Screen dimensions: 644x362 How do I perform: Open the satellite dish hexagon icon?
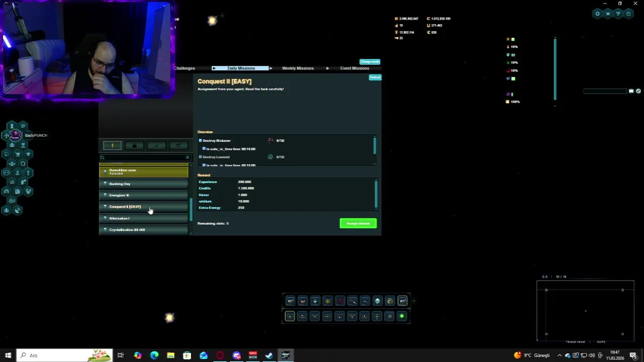pyautogui.click(x=18, y=210)
